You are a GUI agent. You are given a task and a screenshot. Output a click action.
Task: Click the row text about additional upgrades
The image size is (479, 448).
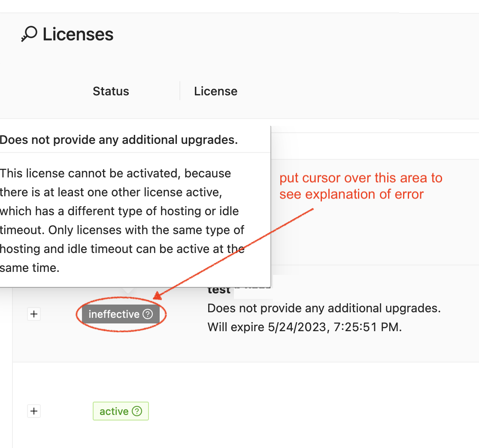(x=324, y=308)
